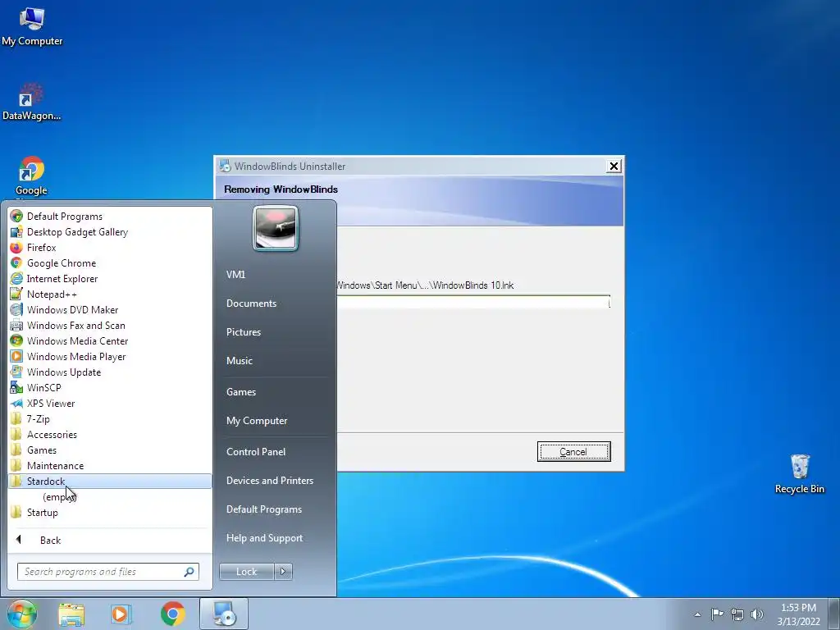Image resolution: width=840 pixels, height=630 pixels.
Task: Open Windows Explorer from the taskbar
Action: tap(71, 614)
